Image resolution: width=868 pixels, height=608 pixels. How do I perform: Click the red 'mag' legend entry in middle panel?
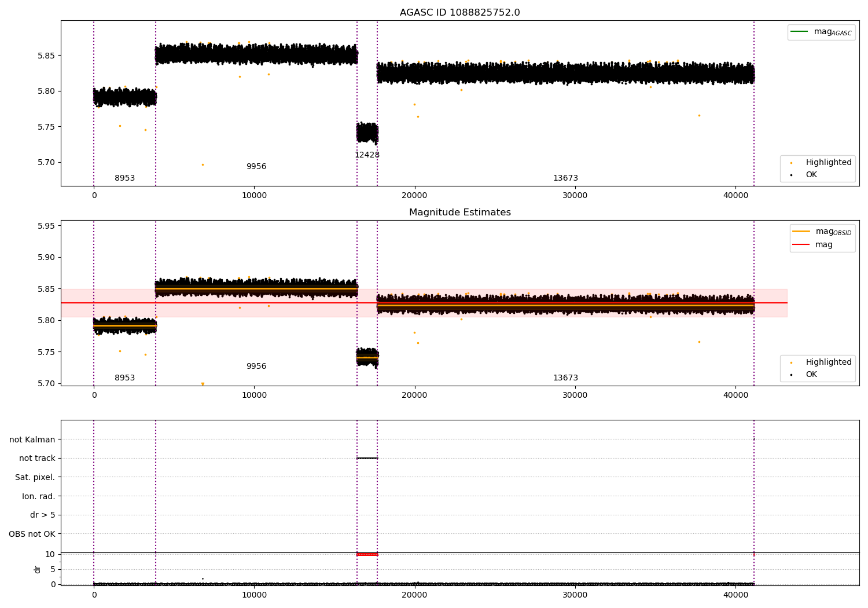[812, 244]
